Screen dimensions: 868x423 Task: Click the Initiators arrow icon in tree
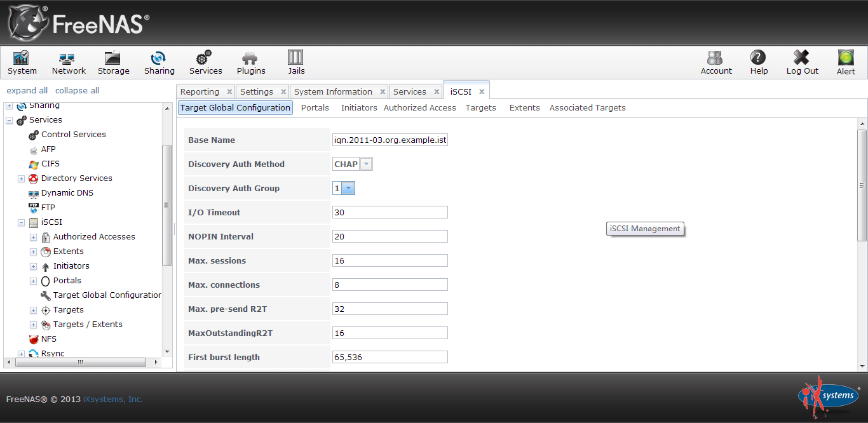point(46,266)
